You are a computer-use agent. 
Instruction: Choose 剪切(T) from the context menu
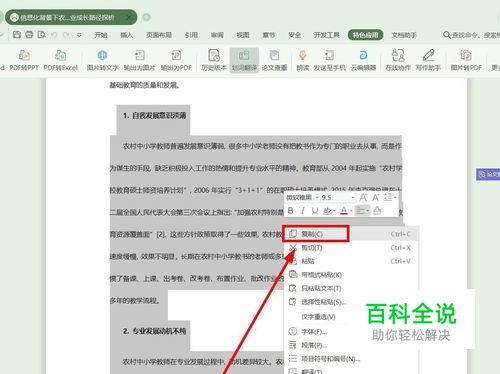click(x=350, y=248)
